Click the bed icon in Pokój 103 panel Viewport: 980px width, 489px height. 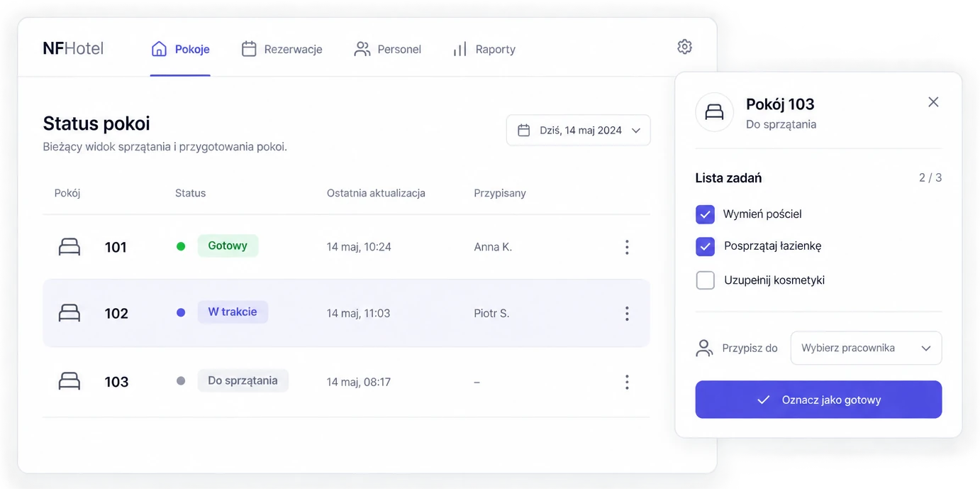714,112
